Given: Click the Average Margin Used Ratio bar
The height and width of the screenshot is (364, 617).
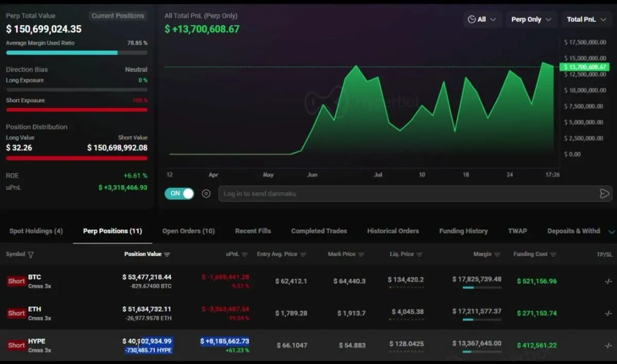Looking at the screenshot, I should [77, 52].
